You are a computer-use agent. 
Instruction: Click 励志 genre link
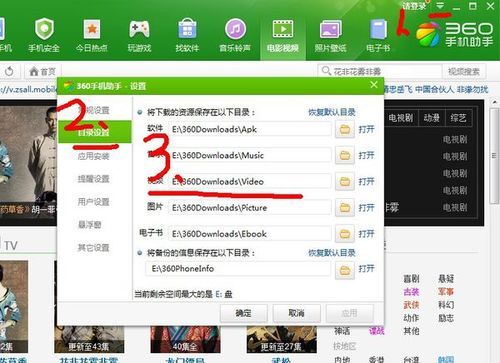446,318
